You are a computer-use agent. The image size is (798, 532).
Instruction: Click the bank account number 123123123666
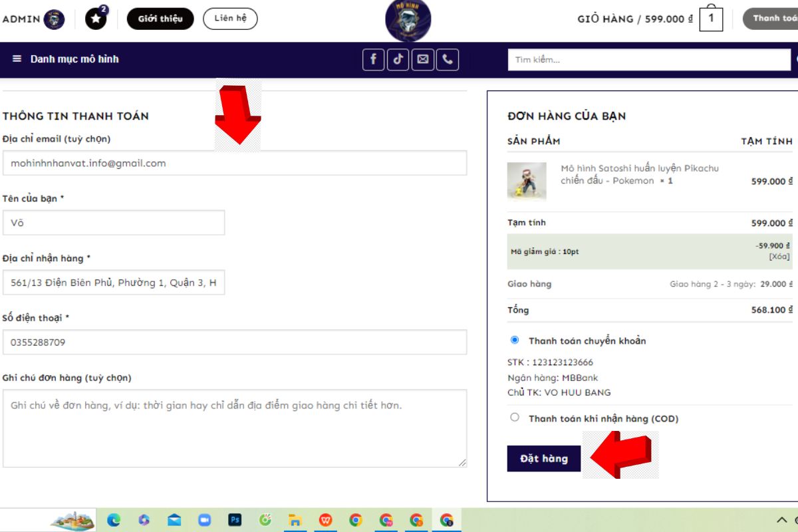click(x=563, y=362)
